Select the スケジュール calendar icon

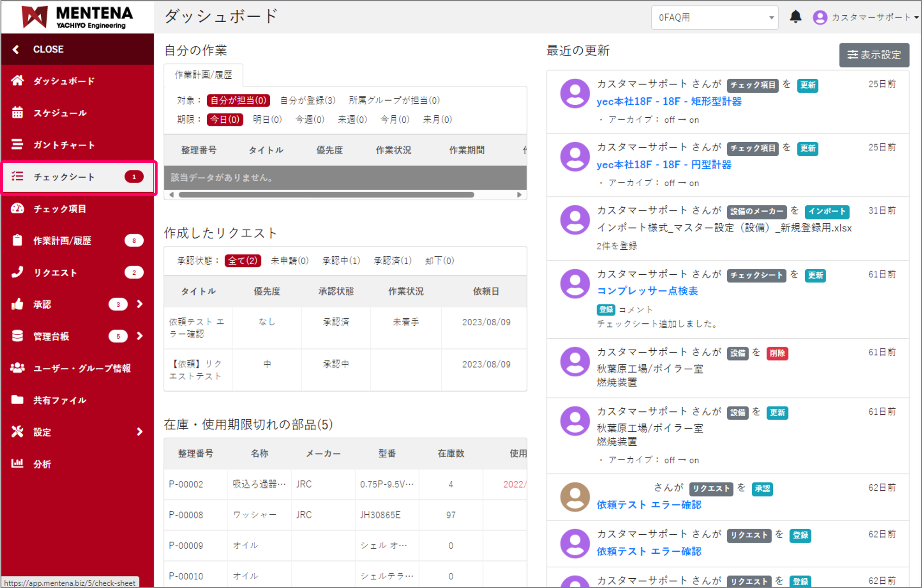(x=18, y=113)
